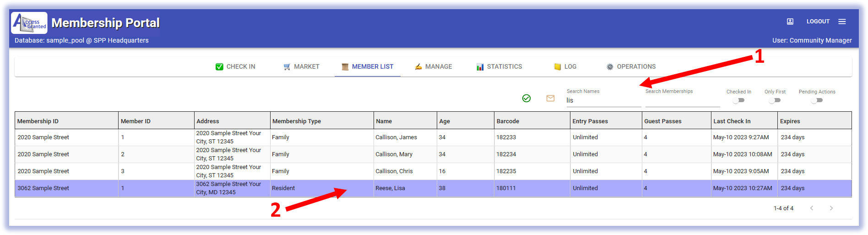
Task: Switch to the Check In tab
Action: coord(235,67)
